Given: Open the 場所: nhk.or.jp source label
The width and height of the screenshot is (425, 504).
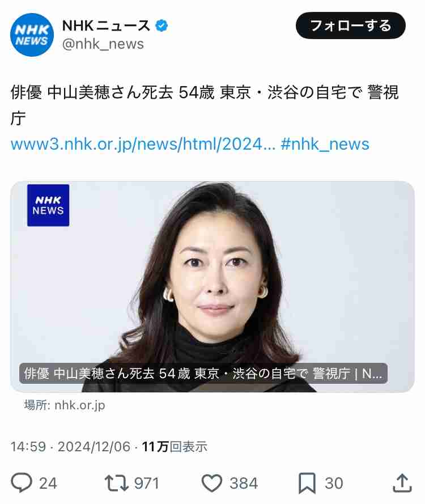Looking at the screenshot, I should pyautogui.click(x=65, y=405).
